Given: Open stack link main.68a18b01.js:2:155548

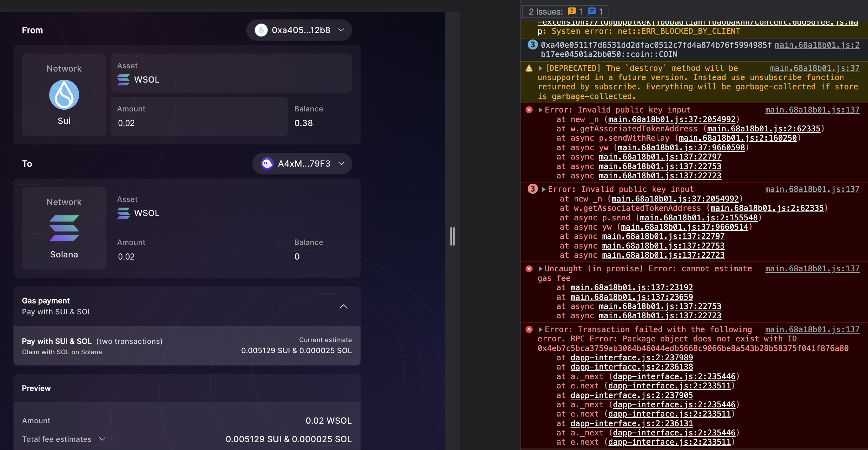Looking at the screenshot, I should point(699,218).
